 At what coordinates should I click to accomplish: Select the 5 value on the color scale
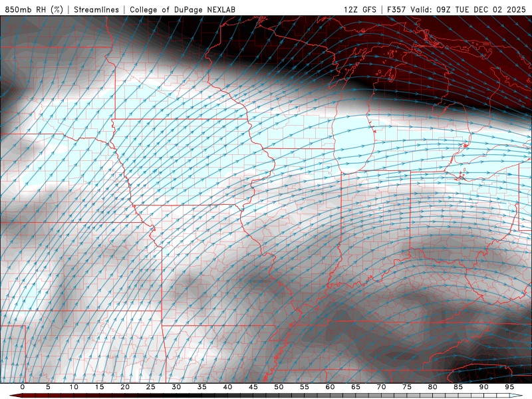pos(48,387)
